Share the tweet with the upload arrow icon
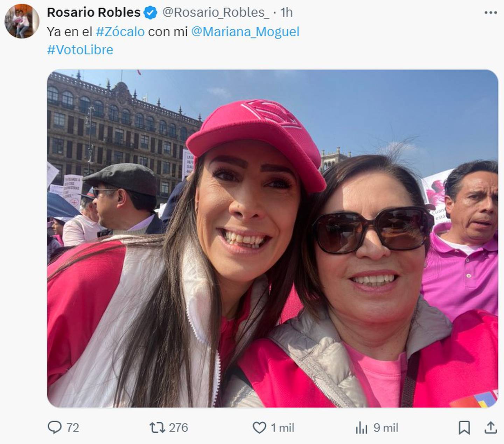Image resolution: width=504 pixels, height=444 pixels. pyautogui.click(x=491, y=428)
